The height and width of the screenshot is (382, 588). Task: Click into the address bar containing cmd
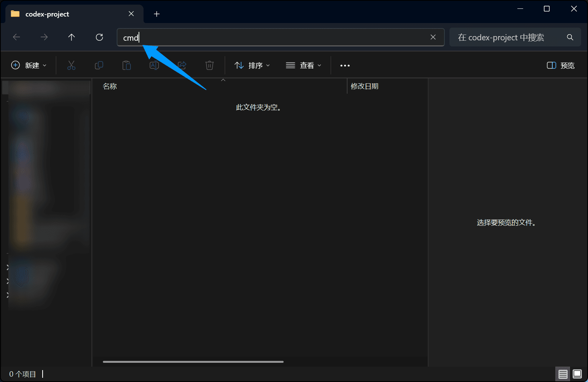click(281, 37)
